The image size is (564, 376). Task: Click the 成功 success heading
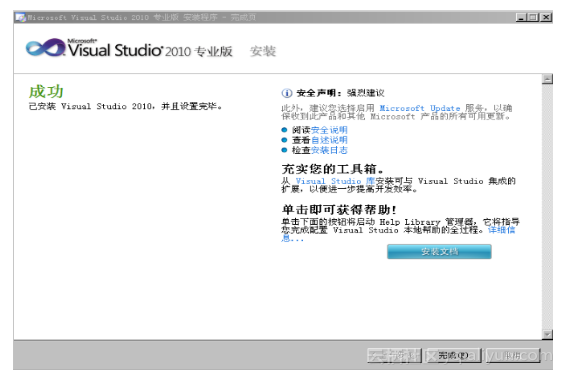pos(46,91)
